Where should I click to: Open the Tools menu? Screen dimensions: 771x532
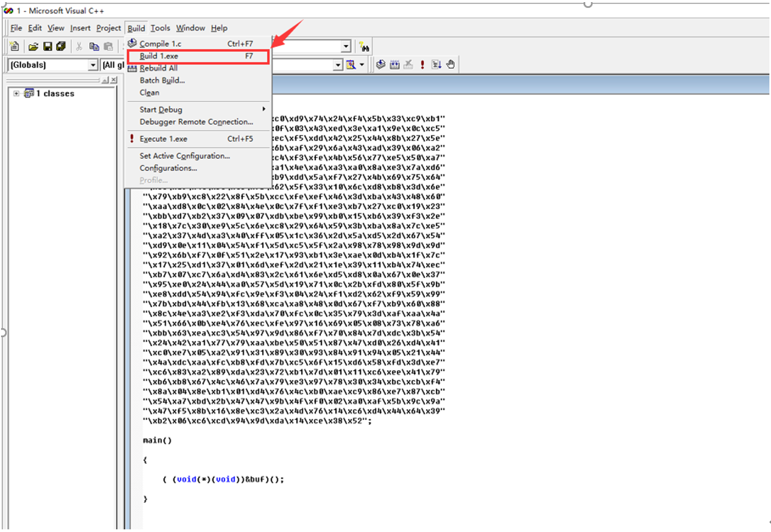pos(160,28)
